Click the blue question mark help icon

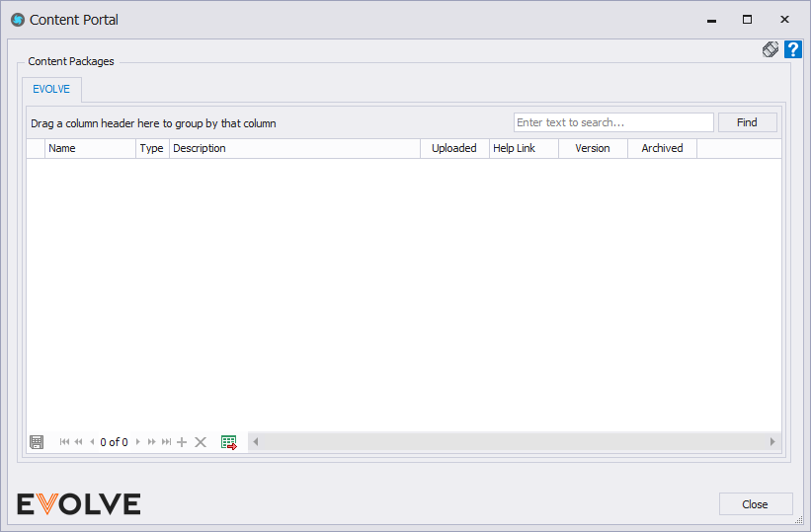point(793,49)
